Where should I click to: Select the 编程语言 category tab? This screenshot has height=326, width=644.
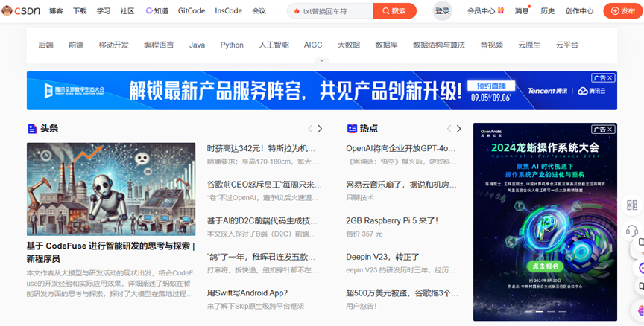point(159,45)
